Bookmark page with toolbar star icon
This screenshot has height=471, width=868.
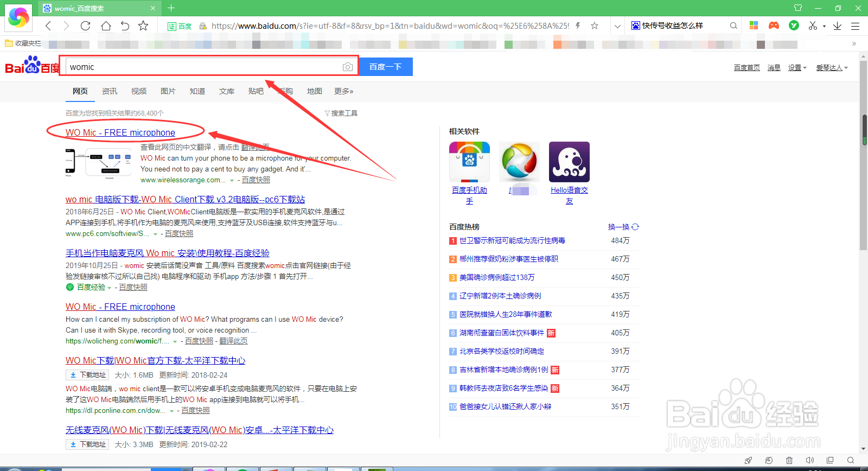(143, 26)
